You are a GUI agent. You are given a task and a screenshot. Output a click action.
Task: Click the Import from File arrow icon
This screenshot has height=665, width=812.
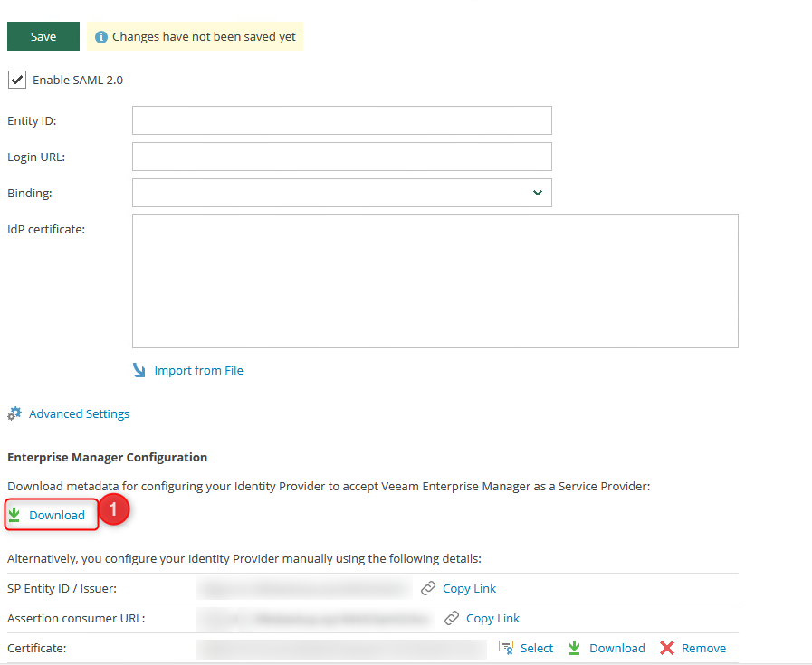point(139,370)
